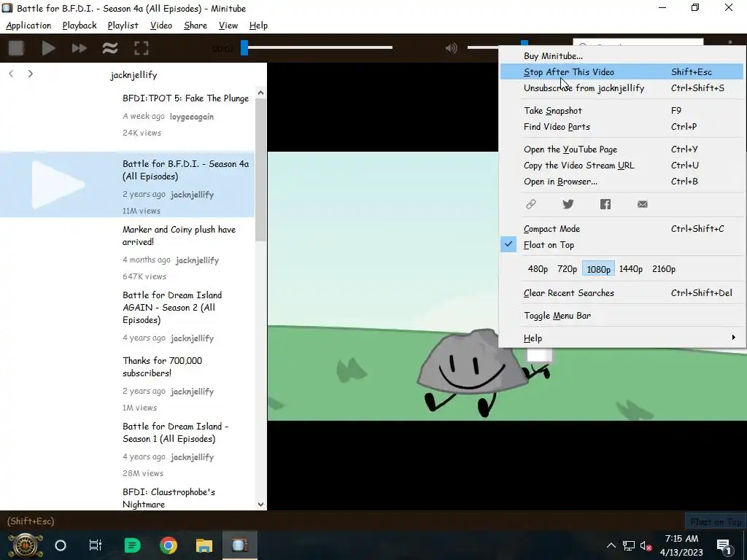Viewport: 747px width, 560px height.
Task: Expand the Help submenu arrow
Action: point(733,338)
